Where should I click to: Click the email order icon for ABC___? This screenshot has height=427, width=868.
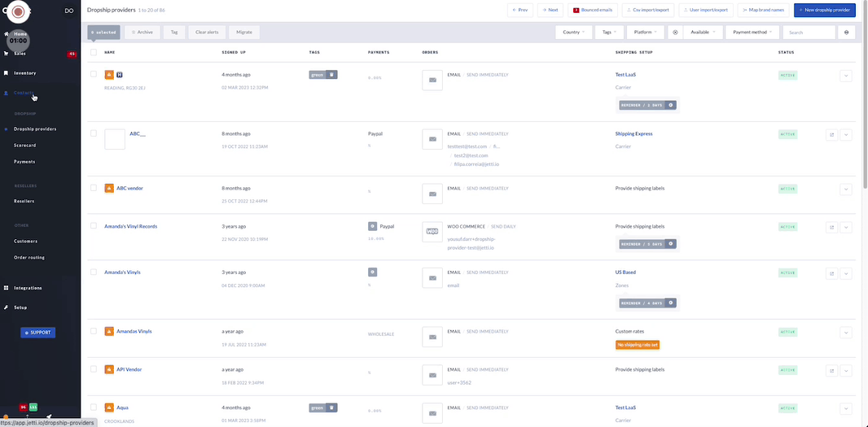tap(432, 139)
